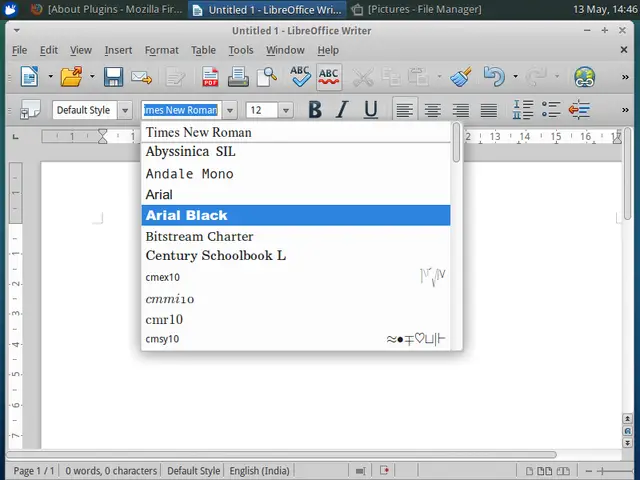Open a file with the folder icon

tap(71, 76)
